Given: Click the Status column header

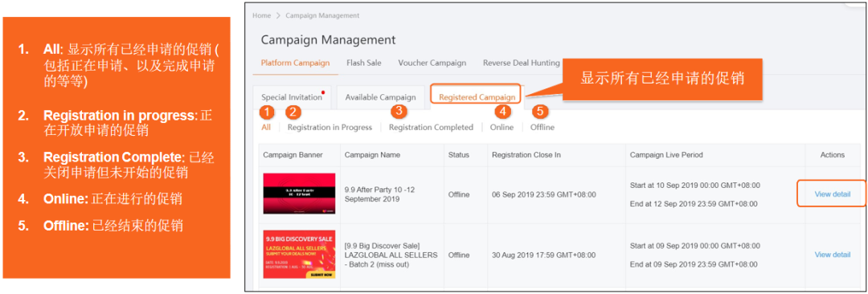Looking at the screenshot, I should [x=458, y=155].
